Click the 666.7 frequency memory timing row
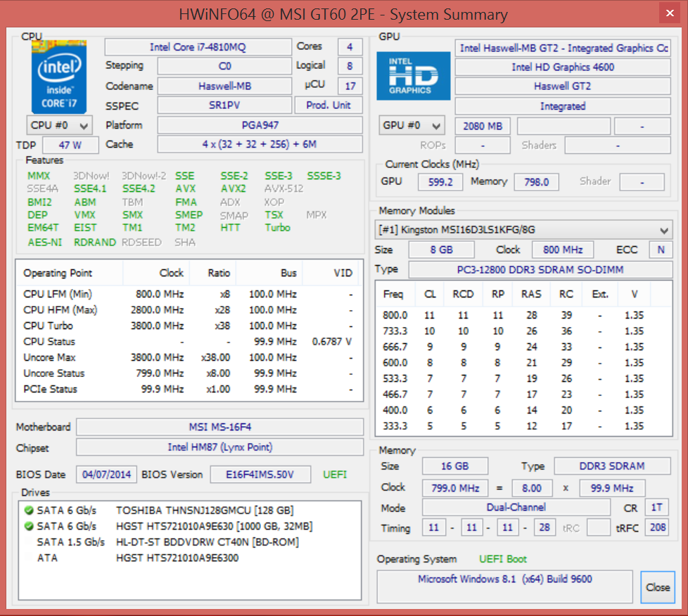The width and height of the screenshot is (688, 616). 523,347
